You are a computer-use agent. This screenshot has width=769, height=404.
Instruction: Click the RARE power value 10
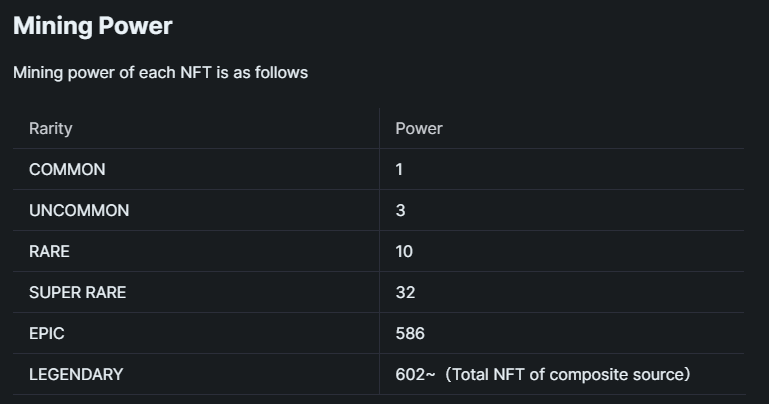click(404, 252)
